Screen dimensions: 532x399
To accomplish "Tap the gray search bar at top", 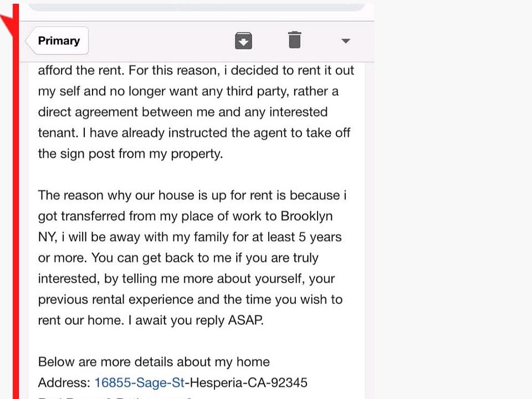I will [197, 7].
